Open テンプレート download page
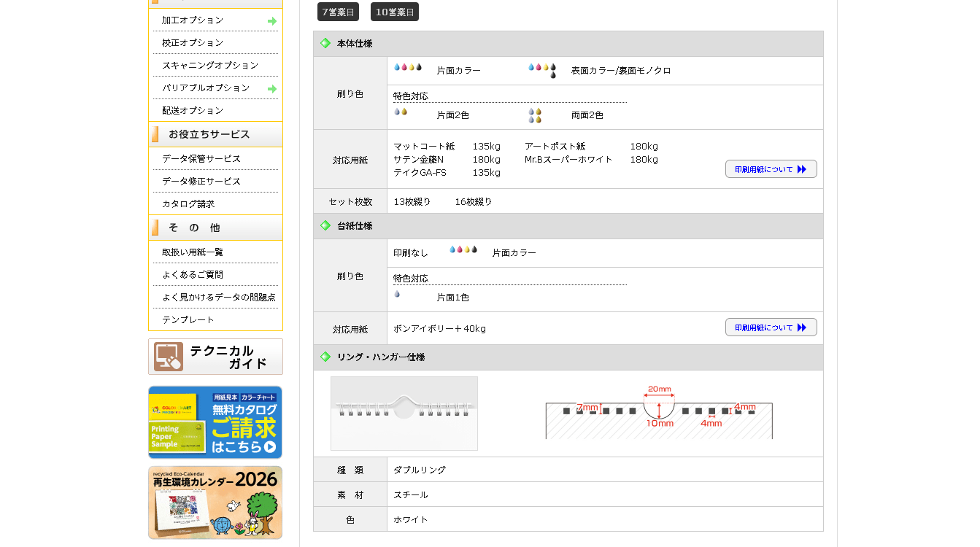The height and width of the screenshot is (547, 980). (188, 320)
